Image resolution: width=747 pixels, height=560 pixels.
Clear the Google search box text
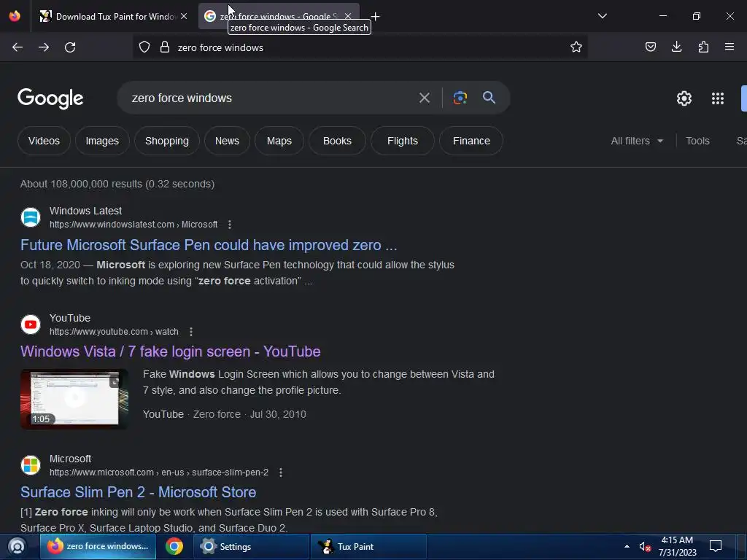(x=424, y=98)
